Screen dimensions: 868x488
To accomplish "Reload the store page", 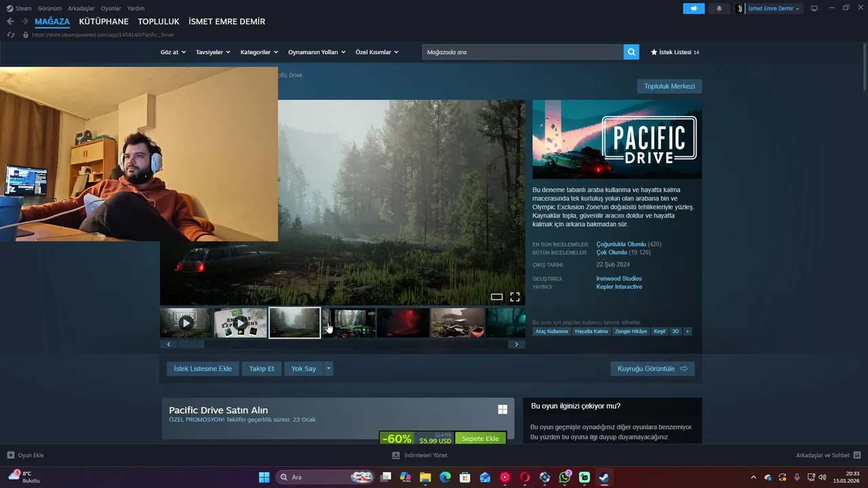I will 11,35.
